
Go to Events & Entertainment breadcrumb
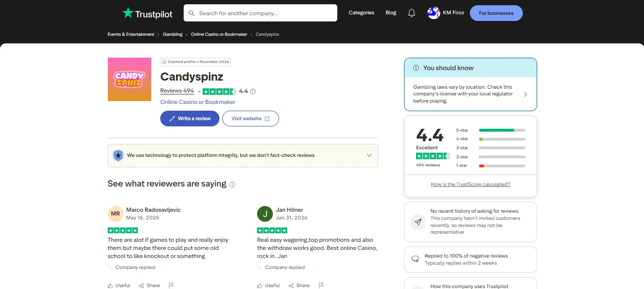[131, 34]
